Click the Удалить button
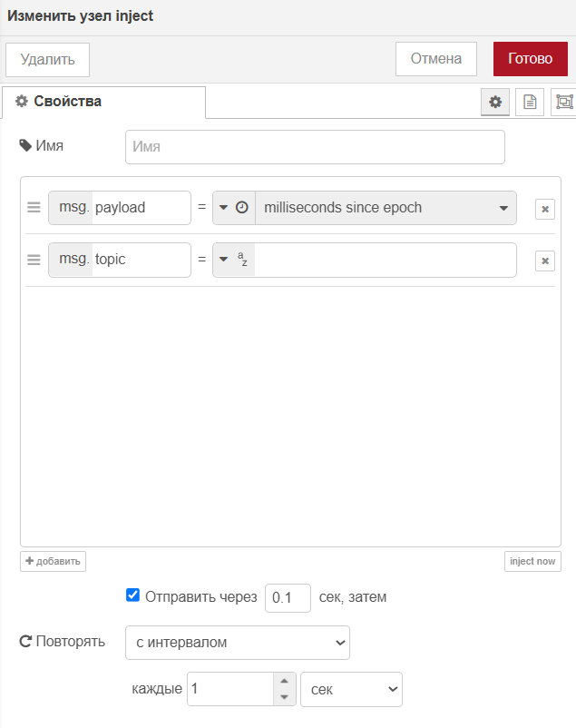 (47, 60)
